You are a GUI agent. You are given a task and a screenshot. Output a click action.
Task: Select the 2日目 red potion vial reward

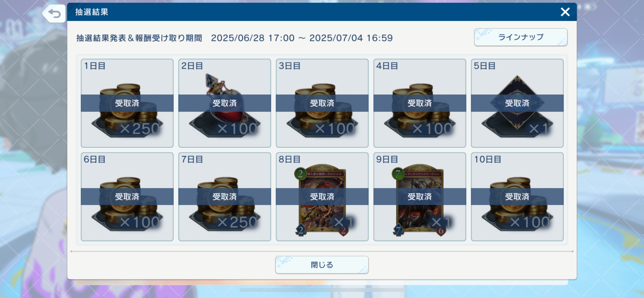pyautogui.click(x=225, y=103)
